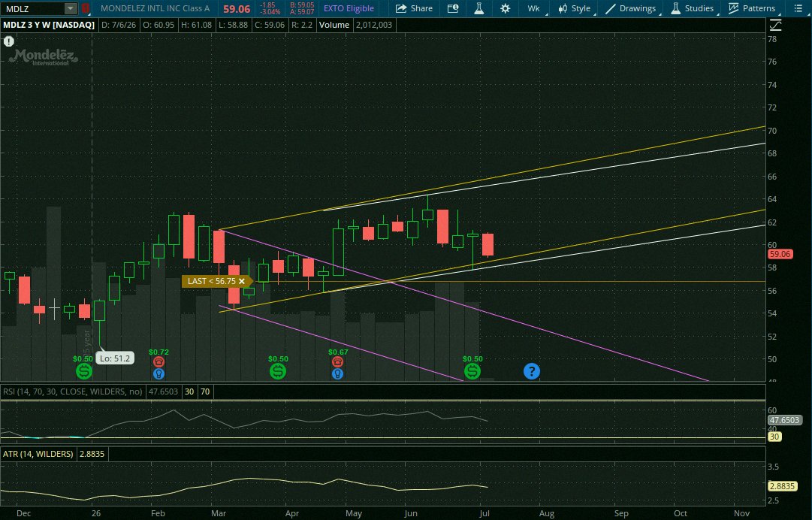The image size is (812, 520).
Task: Click the chart scale toggle icon above the price axis
Action: [776, 25]
